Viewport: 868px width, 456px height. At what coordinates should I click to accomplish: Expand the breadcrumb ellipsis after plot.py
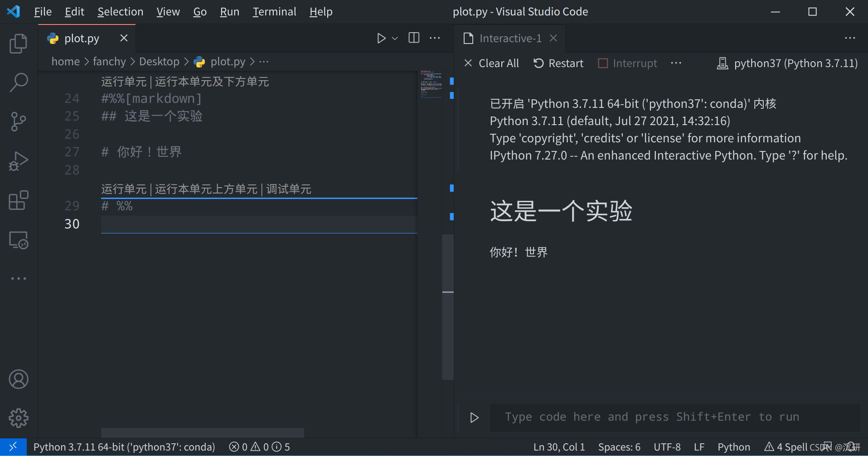[x=263, y=61]
